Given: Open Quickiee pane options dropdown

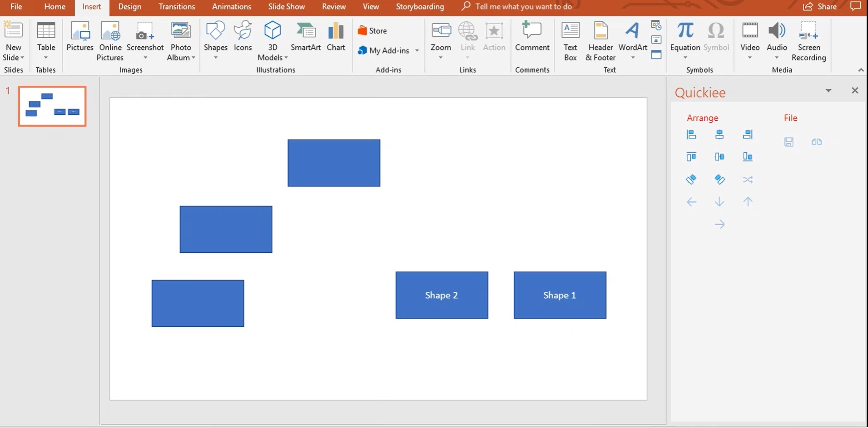Looking at the screenshot, I should coord(828,90).
